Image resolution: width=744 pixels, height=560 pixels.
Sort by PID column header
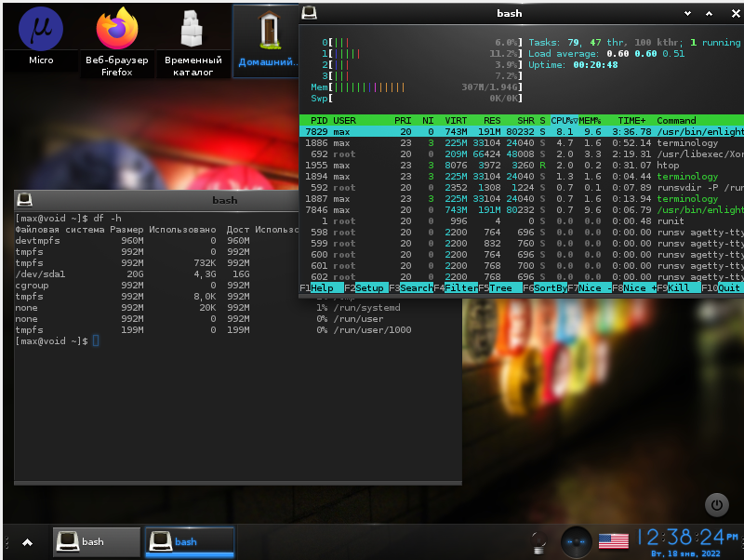click(x=318, y=121)
